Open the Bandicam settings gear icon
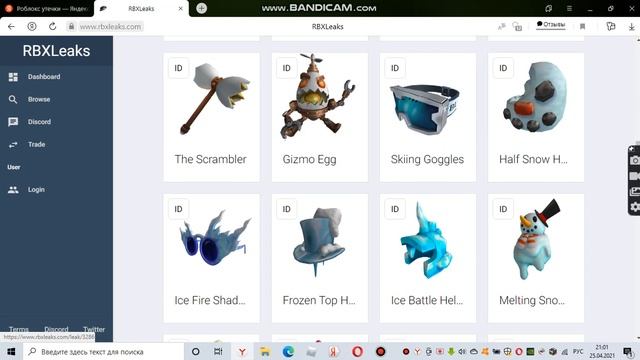640x360 pixels. (x=634, y=207)
